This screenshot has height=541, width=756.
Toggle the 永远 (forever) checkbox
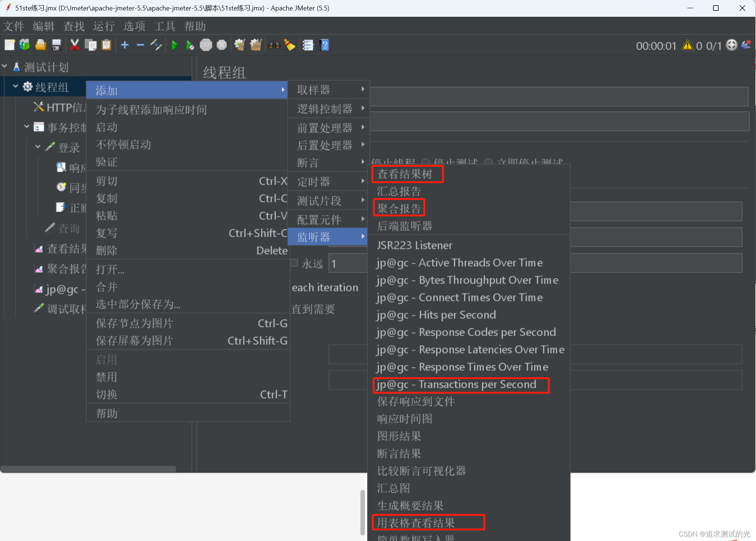tap(294, 263)
